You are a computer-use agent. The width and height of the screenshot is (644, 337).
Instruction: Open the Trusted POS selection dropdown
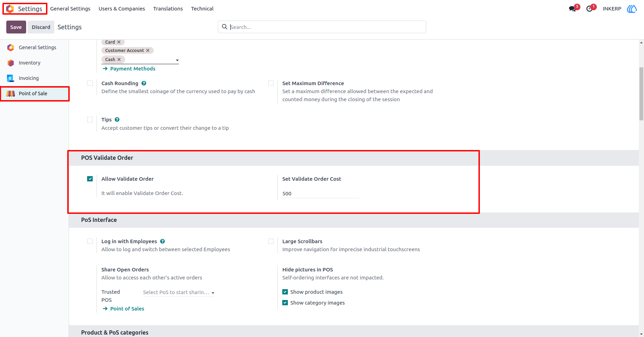(179, 292)
